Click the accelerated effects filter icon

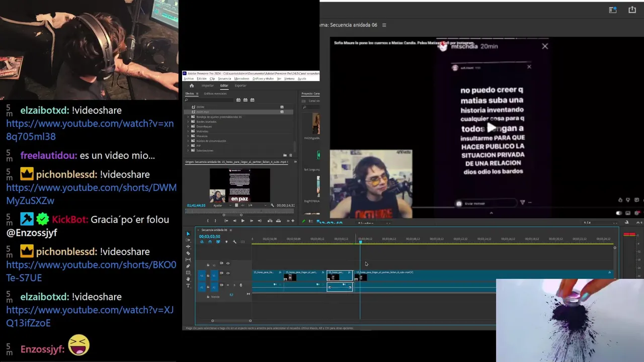(x=238, y=100)
